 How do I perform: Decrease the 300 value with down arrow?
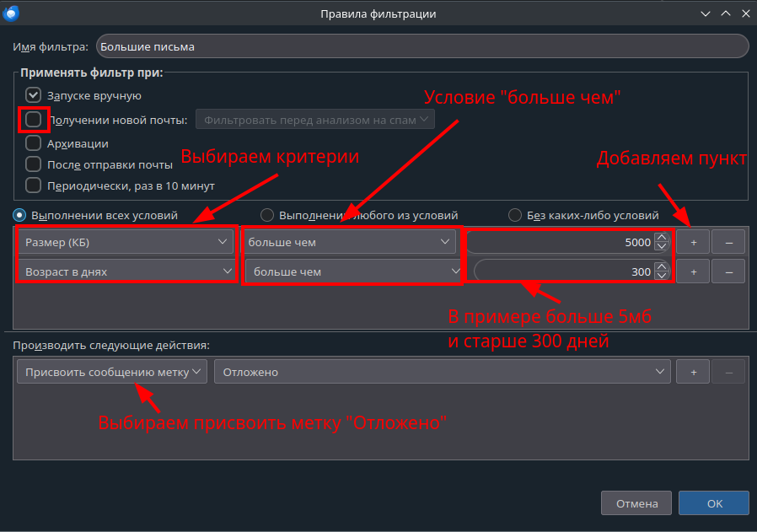tap(662, 277)
